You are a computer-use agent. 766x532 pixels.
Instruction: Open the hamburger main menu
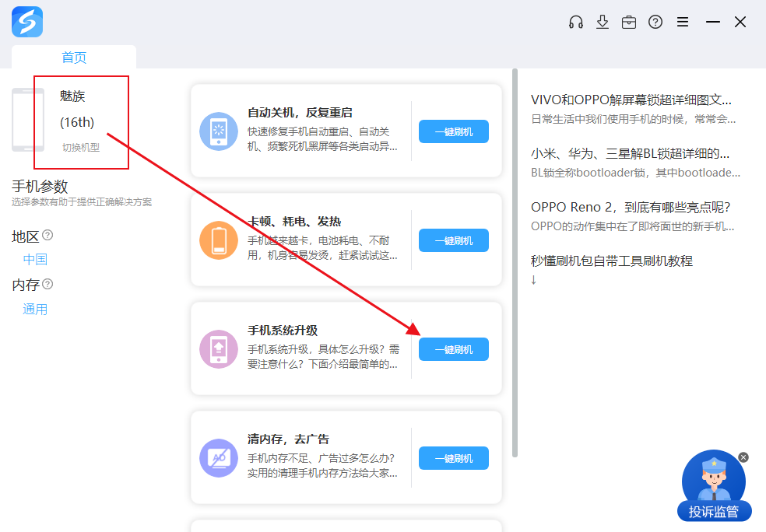[683, 22]
